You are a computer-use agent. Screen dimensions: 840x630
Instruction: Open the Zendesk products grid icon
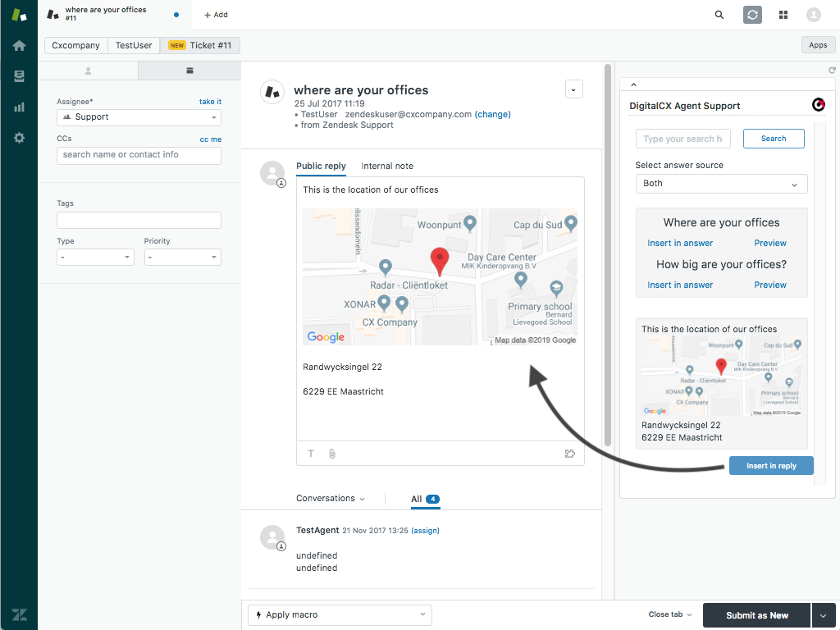(x=783, y=15)
